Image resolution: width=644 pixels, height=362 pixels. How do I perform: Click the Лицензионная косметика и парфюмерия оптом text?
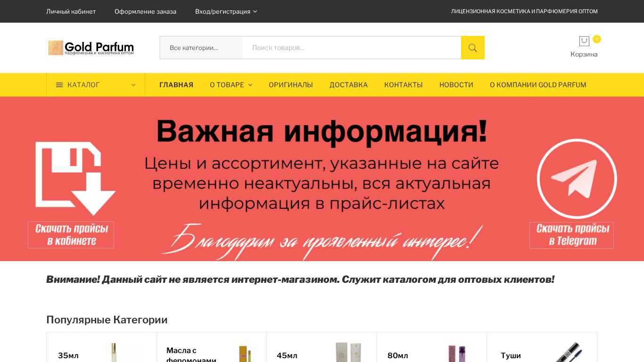[x=524, y=11]
